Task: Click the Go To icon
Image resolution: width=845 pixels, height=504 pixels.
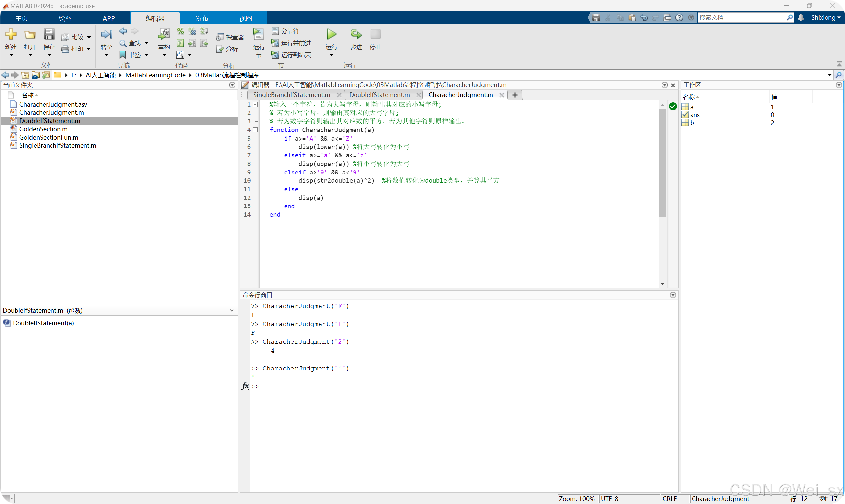Action: point(106,34)
